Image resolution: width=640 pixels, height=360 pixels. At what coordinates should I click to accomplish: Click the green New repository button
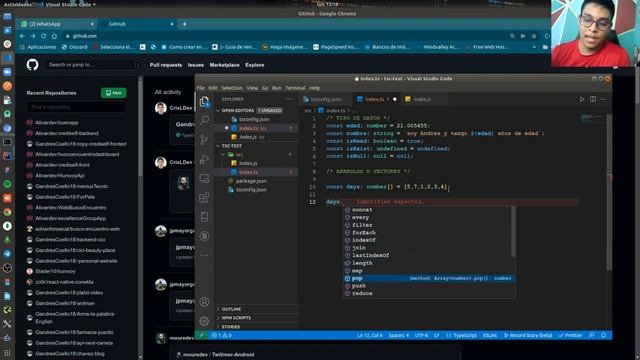click(113, 93)
